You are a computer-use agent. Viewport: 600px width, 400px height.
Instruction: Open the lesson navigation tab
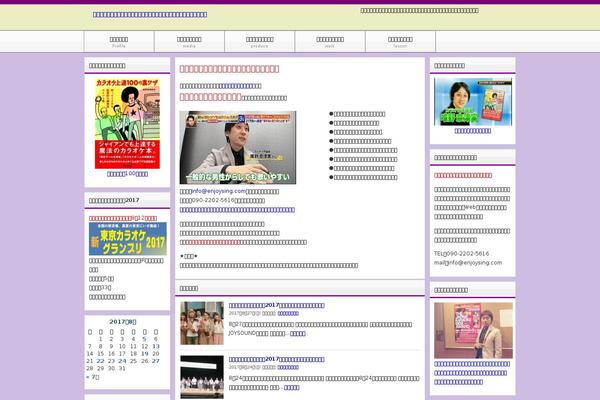(x=400, y=41)
